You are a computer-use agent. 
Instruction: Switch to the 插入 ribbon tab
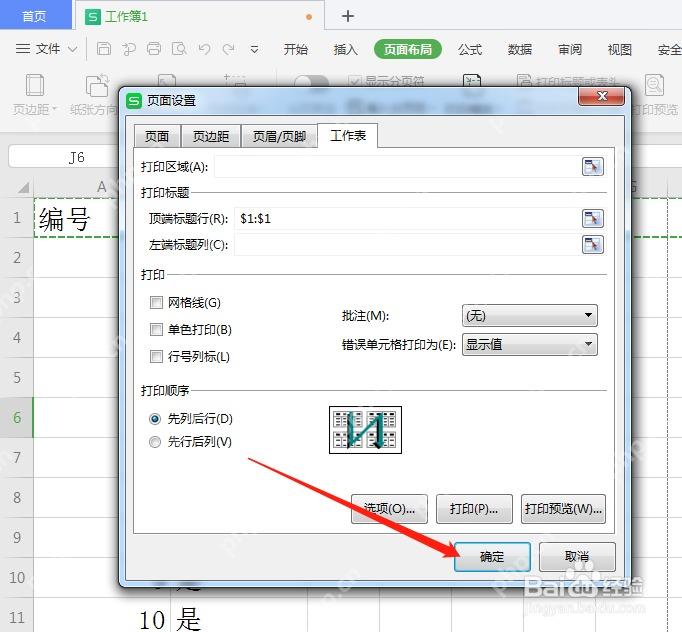pyautogui.click(x=345, y=49)
